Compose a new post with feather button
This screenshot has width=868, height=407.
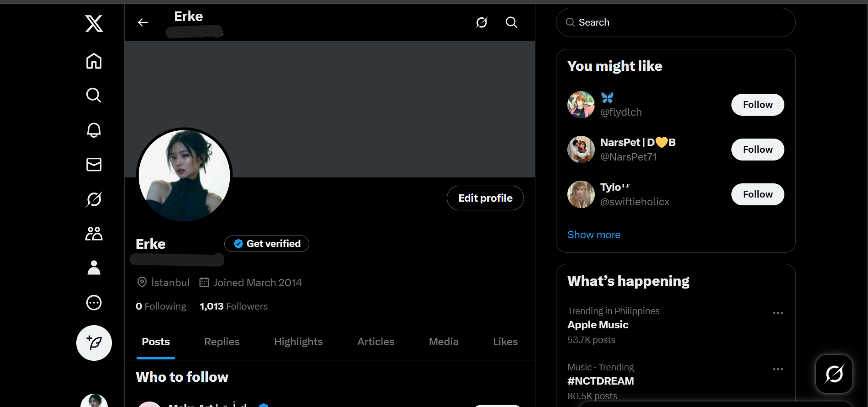(x=94, y=343)
